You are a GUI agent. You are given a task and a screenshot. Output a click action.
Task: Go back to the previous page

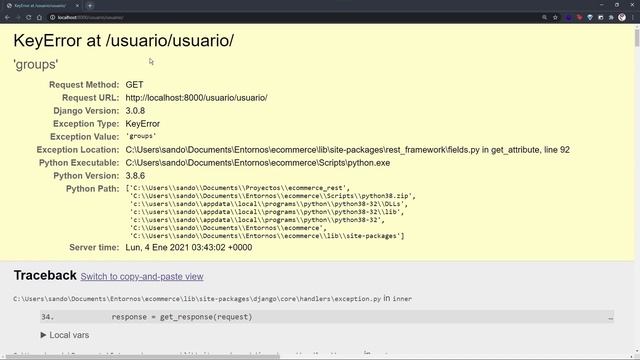click(7, 18)
